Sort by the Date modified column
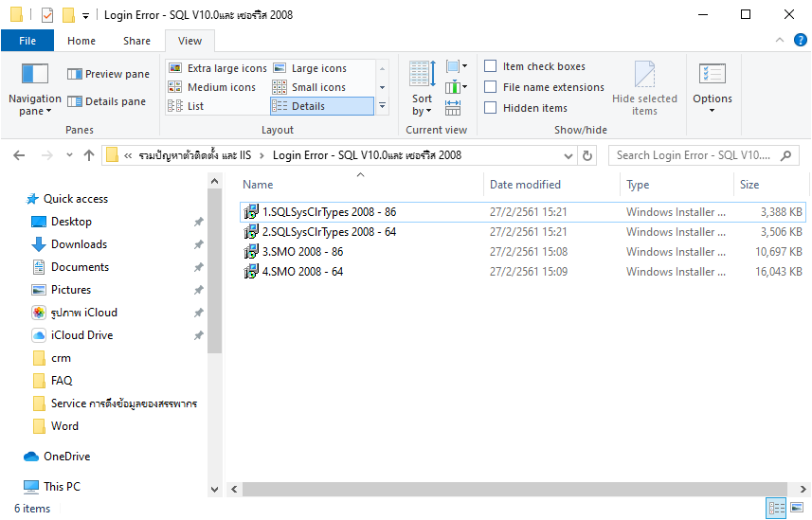This screenshot has width=812, height=520. click(x=551, y=185)
